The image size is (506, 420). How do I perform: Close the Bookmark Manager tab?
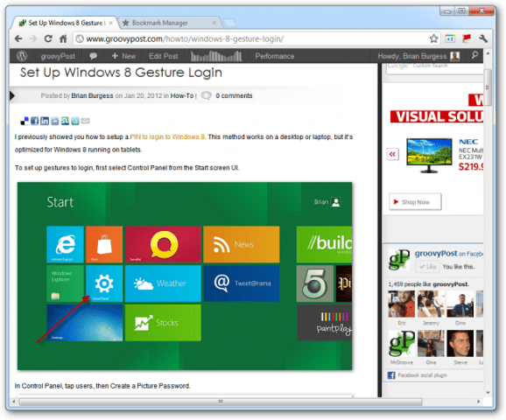pyautogui.click(x=214, y=23)
